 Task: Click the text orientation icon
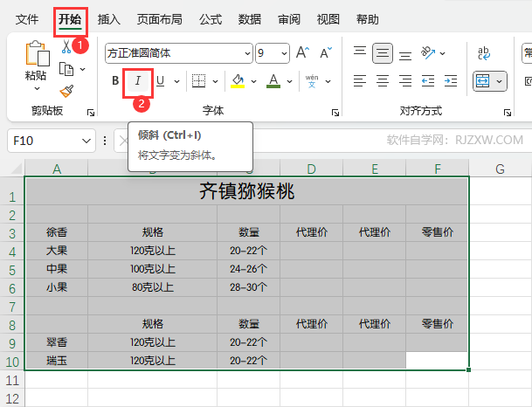[427, 52]
